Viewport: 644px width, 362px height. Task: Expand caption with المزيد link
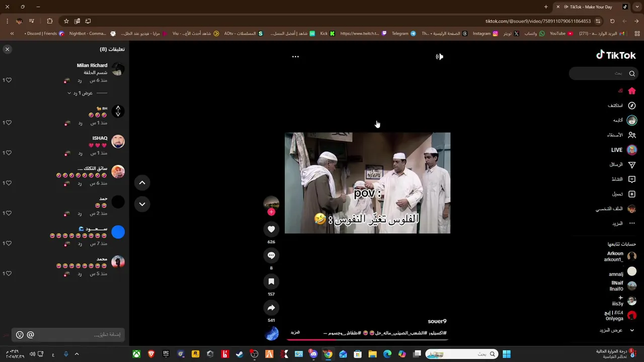tap(295, 332)
